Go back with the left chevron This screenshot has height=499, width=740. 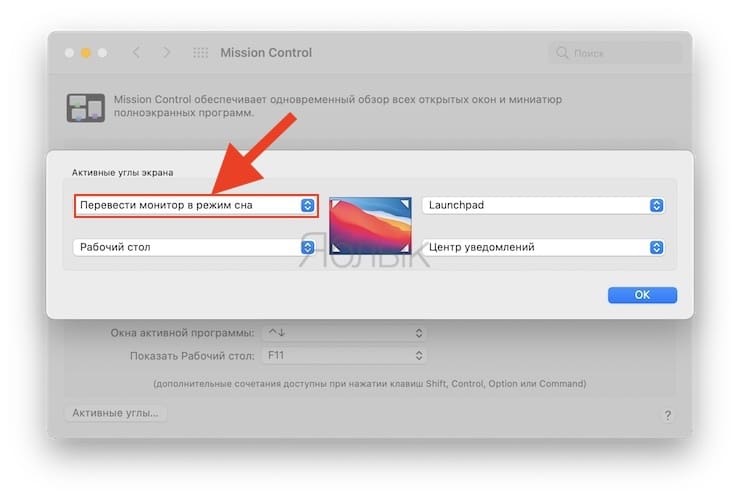136,52
